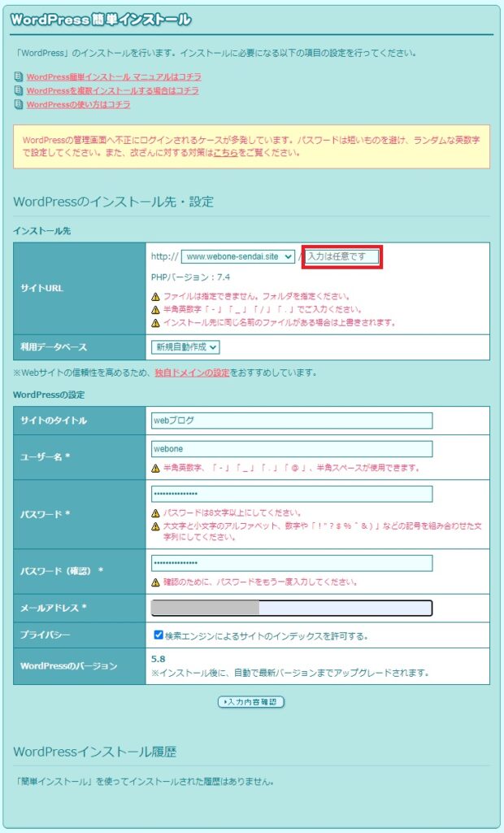Click the 利用データベース row label
Viewport: 504px width, 833px height.
pos(54,347)
